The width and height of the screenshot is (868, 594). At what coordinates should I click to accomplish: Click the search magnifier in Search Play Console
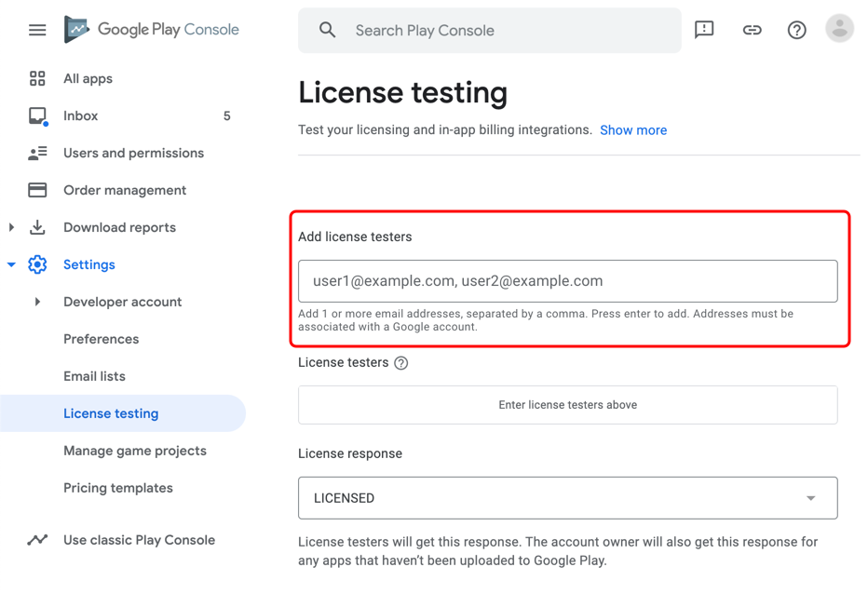click(327, 30)
